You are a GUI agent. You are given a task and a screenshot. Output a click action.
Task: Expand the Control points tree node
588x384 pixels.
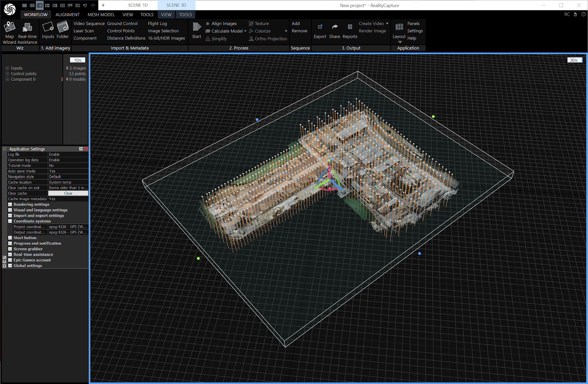pyautogui.click(x=7, y=73)
